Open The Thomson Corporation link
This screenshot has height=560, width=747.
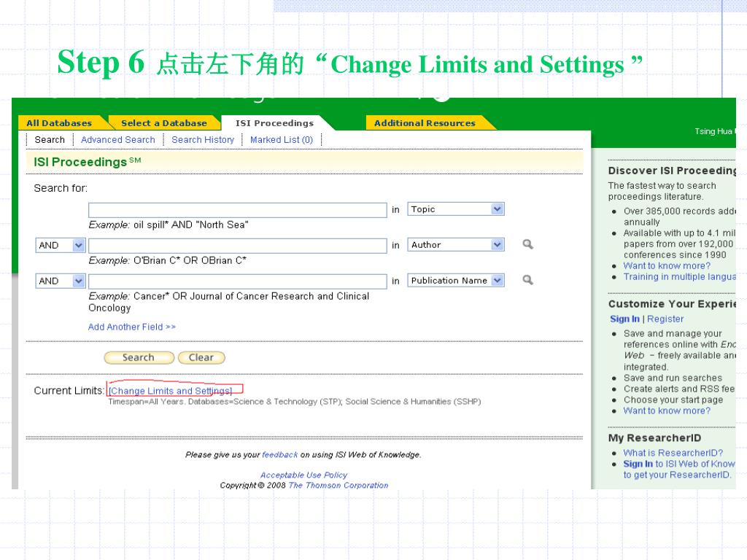pos(338,485)
